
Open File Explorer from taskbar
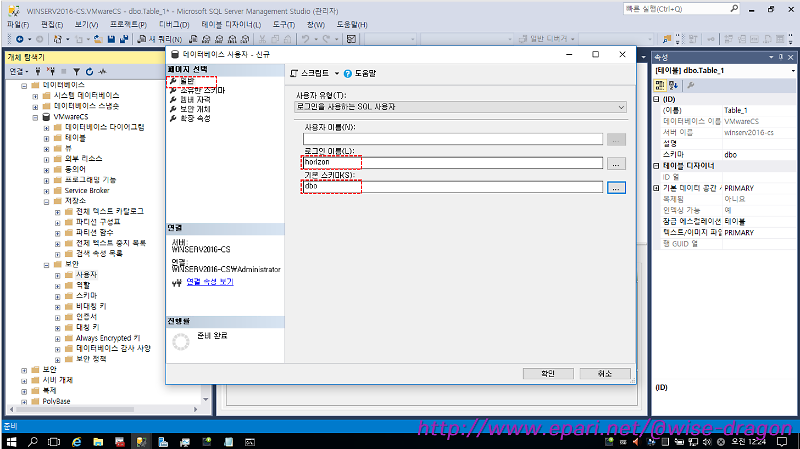pos(98,442)
